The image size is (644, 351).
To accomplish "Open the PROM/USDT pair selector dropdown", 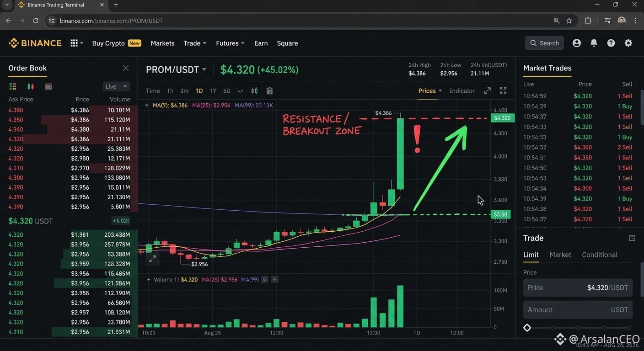I will click(x=176, y=69).
